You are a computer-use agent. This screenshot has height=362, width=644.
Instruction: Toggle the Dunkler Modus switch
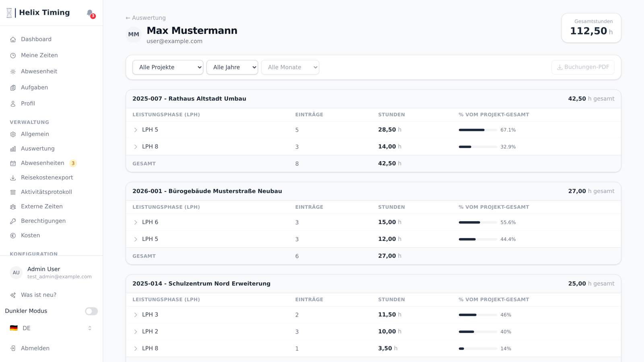(91, 311)
